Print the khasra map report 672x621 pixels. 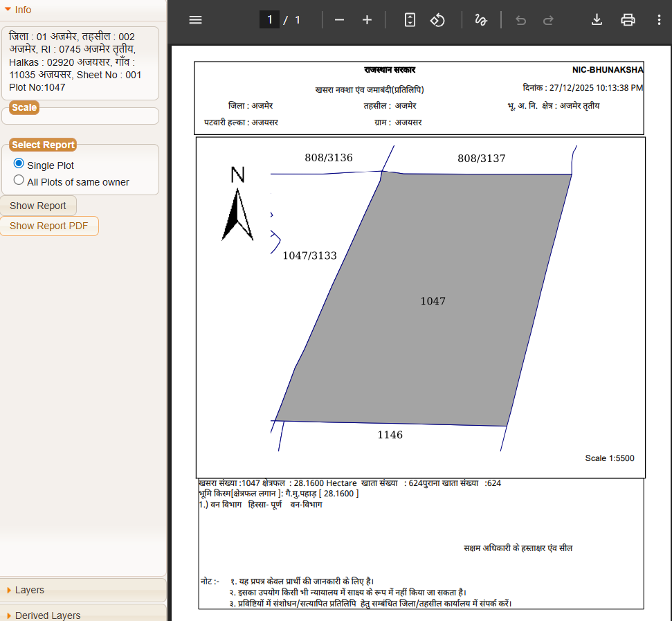click(x=628, y=20)
